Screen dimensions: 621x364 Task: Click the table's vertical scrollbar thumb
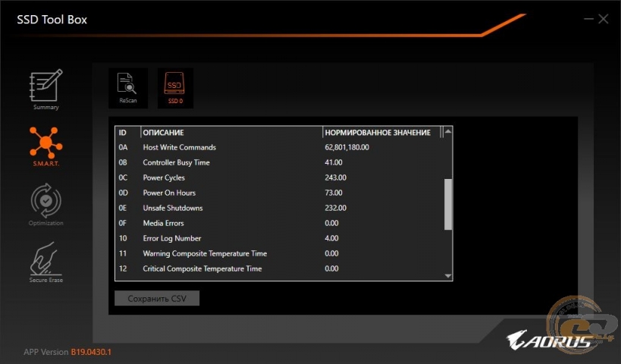(x=448, y=204)
